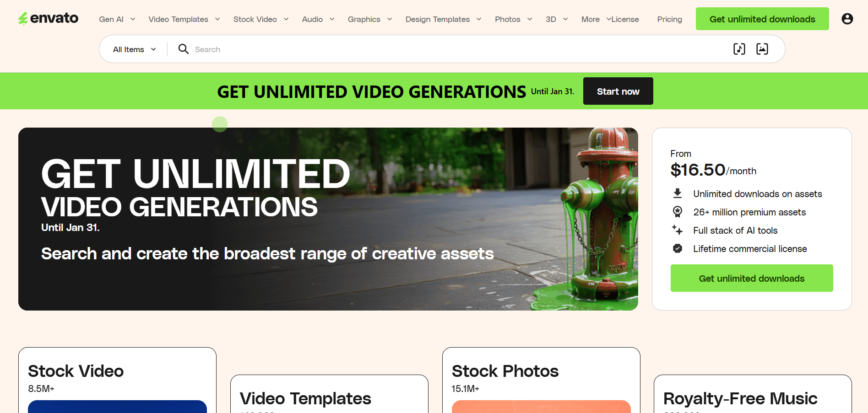Click the search by audio icon
Image resolution: width=868 pixels, height=413 pixels.
[739, 49]
